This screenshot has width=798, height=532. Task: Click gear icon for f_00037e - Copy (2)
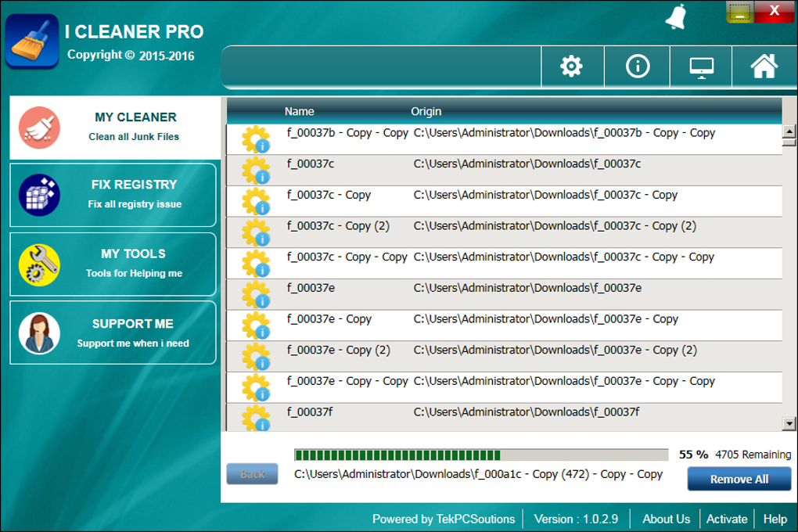[x=256, y=357]
